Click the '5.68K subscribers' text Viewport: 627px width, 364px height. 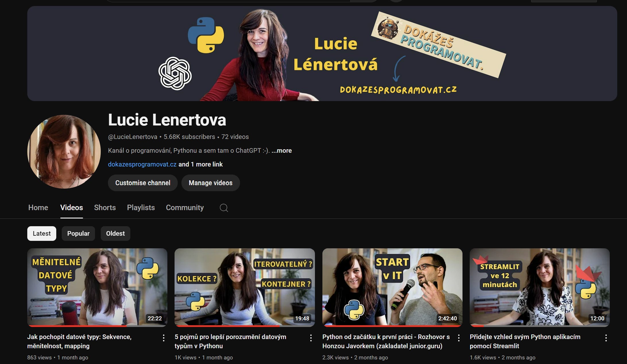189,137
